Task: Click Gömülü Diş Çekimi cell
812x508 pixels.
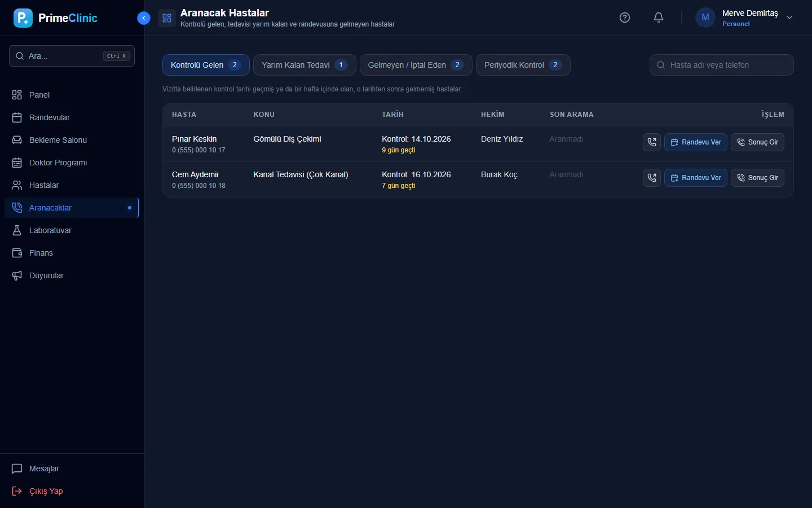Action: 288,139
